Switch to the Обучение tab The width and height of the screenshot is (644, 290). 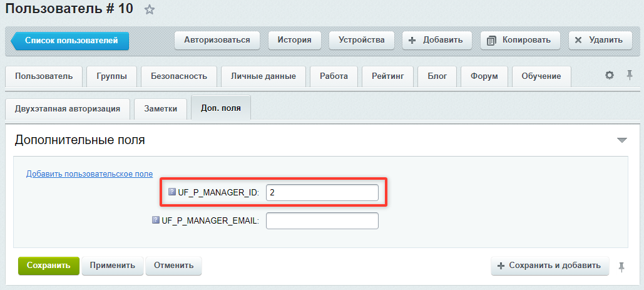coord(541,76)
